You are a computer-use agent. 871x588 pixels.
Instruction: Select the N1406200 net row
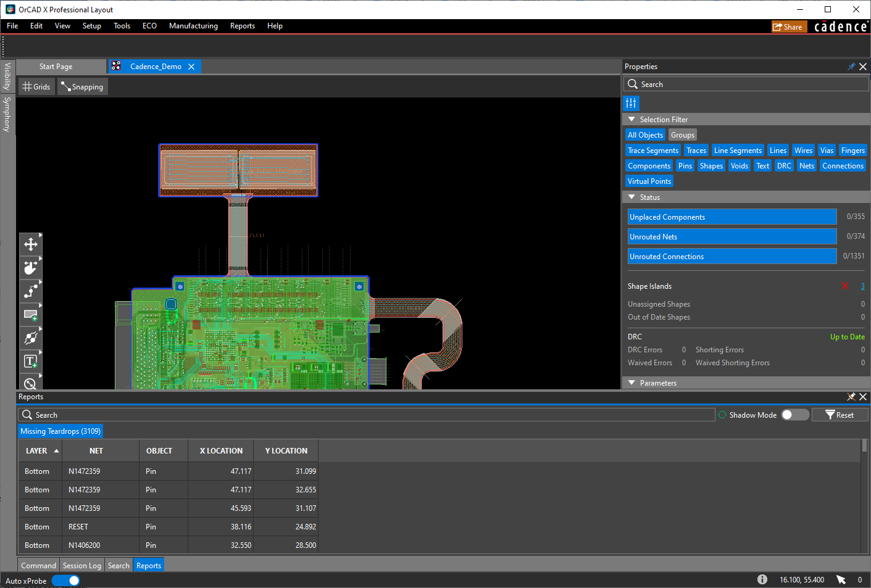coord(168,545)
